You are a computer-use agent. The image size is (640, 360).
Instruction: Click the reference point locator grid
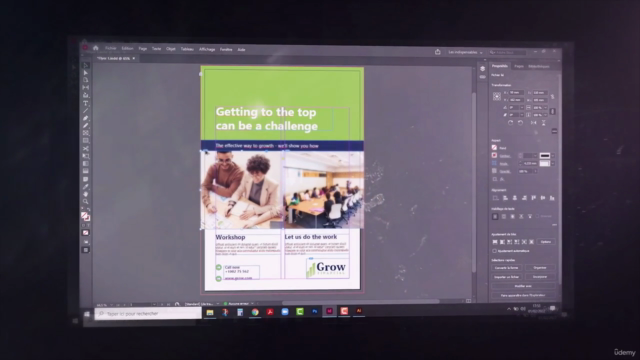[497, 96]
